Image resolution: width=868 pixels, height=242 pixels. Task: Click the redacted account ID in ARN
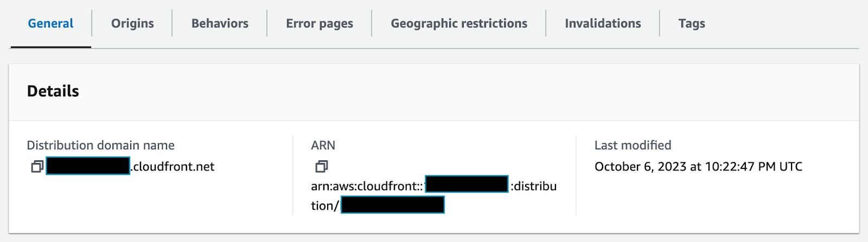(x=467, y=185)
